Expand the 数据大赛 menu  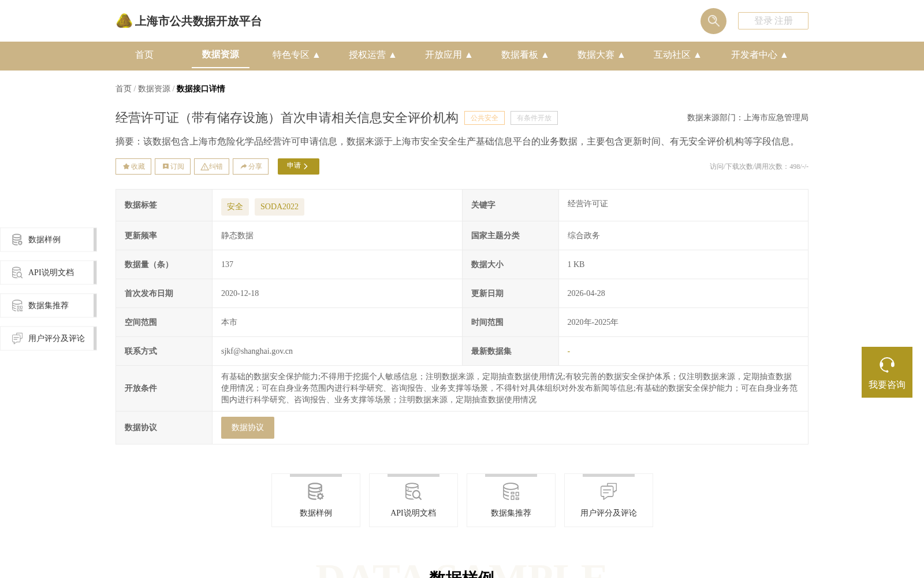[x=601, y=55]
